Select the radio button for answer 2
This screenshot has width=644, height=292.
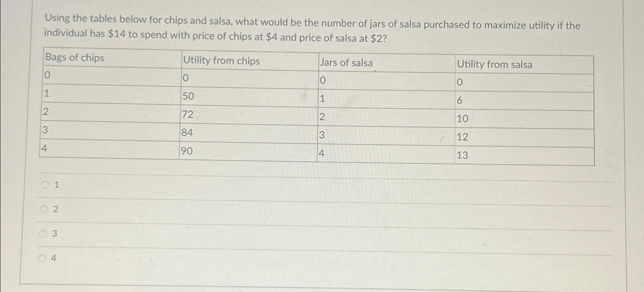[x=44, y=209]
